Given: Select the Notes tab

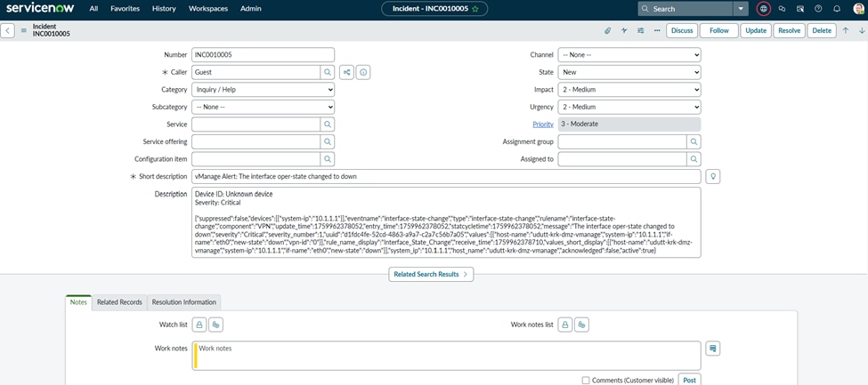Looking at the screenshot, I should tap(78, 302).
